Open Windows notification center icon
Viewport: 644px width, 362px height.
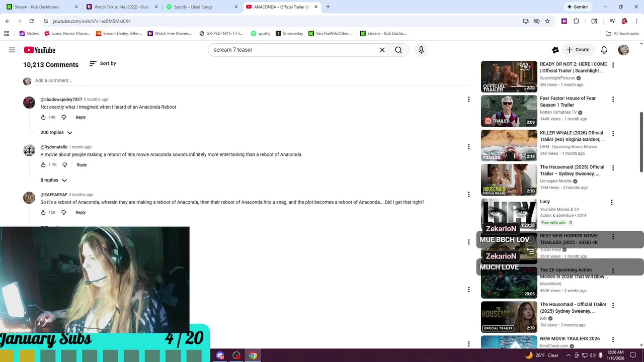pos(633,355)
